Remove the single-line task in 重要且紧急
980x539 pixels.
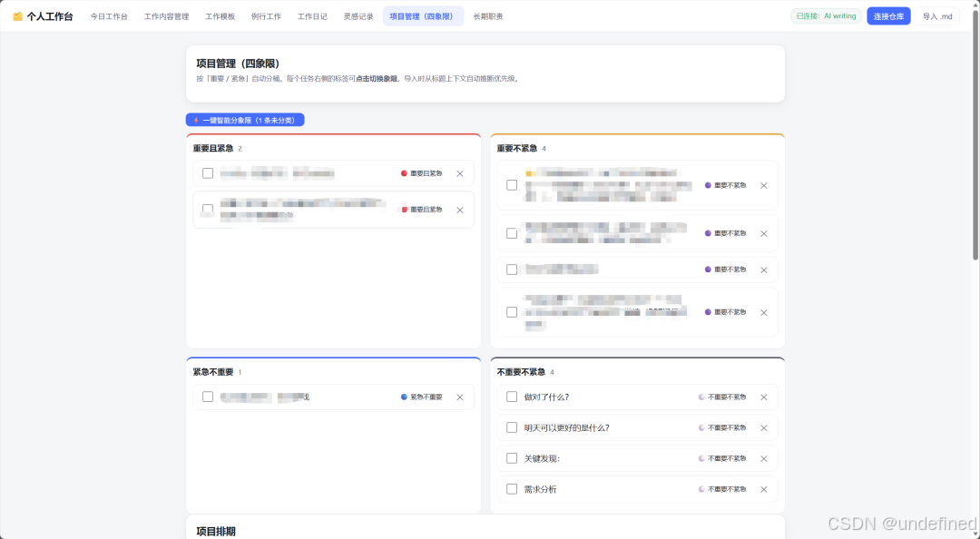pyautogui.click(x=459, y=174)
